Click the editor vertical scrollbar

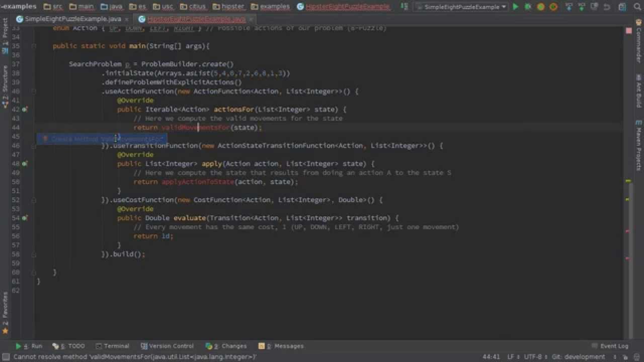pyautogui.click(x=632, y=260)
